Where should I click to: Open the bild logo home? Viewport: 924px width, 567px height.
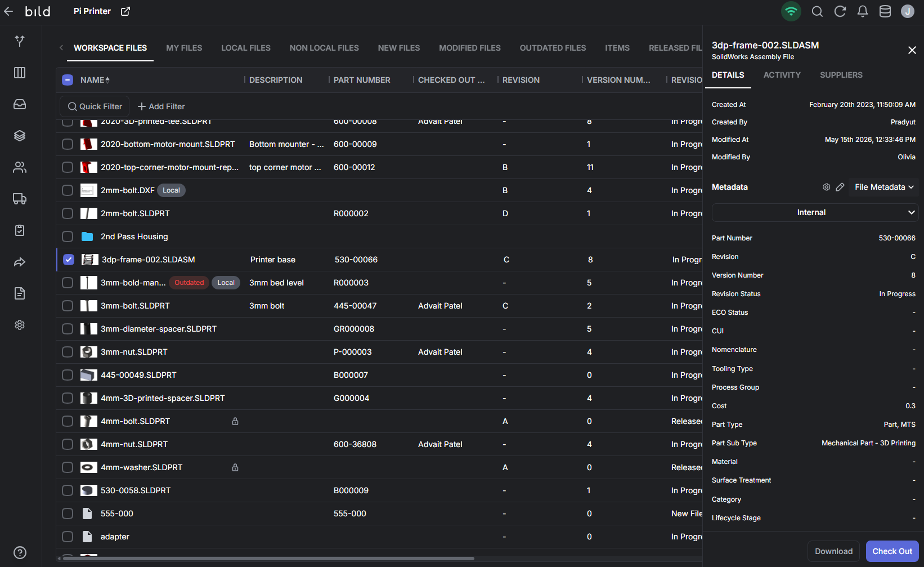pos(38,11)
